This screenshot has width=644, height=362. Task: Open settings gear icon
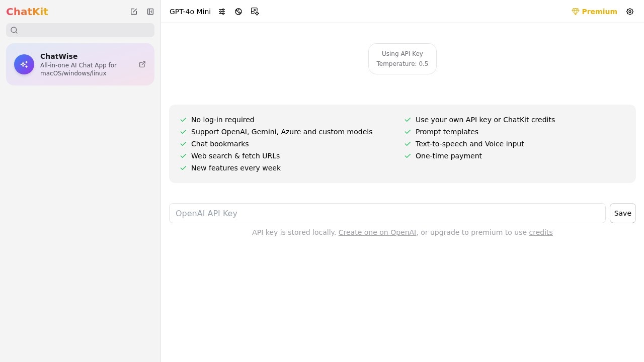[630, 12]
